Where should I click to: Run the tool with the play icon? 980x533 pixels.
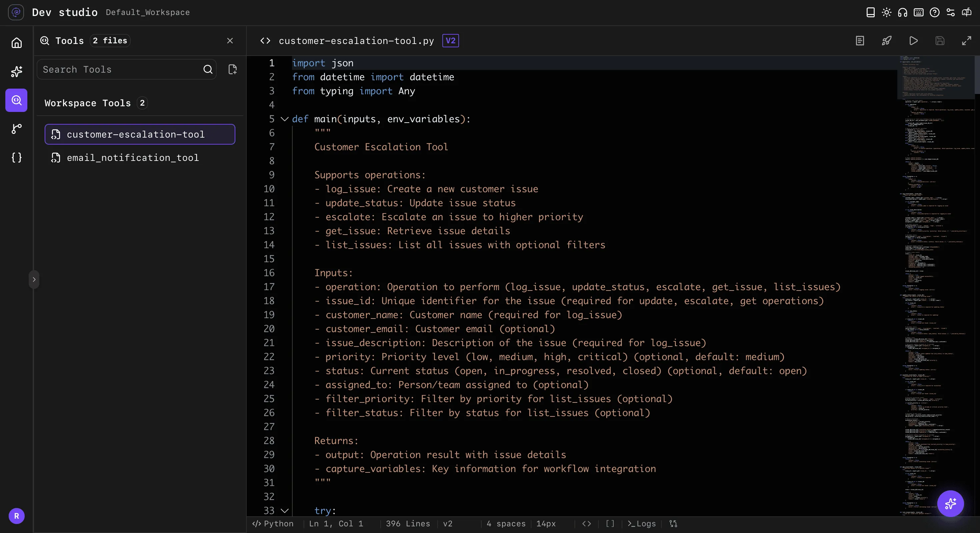(913, 41)
